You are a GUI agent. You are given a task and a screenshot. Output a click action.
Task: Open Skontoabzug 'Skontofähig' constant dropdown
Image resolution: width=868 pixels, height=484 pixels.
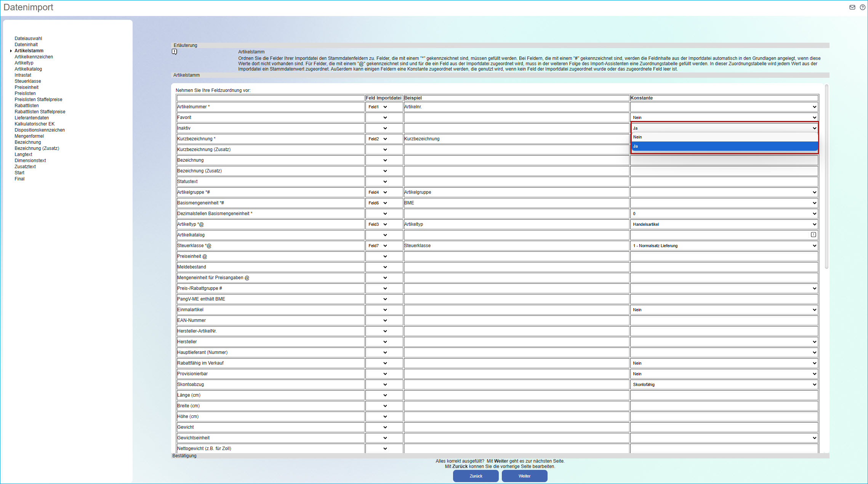click(724, 384)
